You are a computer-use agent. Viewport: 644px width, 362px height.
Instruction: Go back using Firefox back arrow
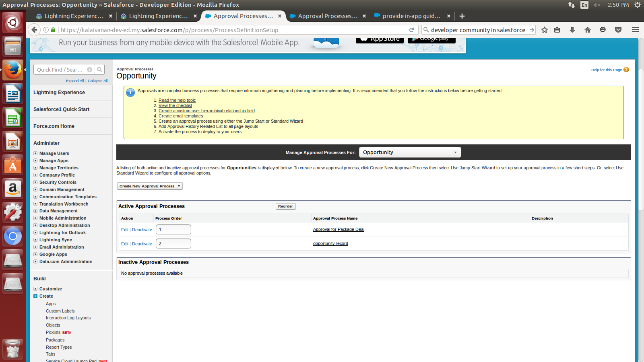tap(35, 30)
